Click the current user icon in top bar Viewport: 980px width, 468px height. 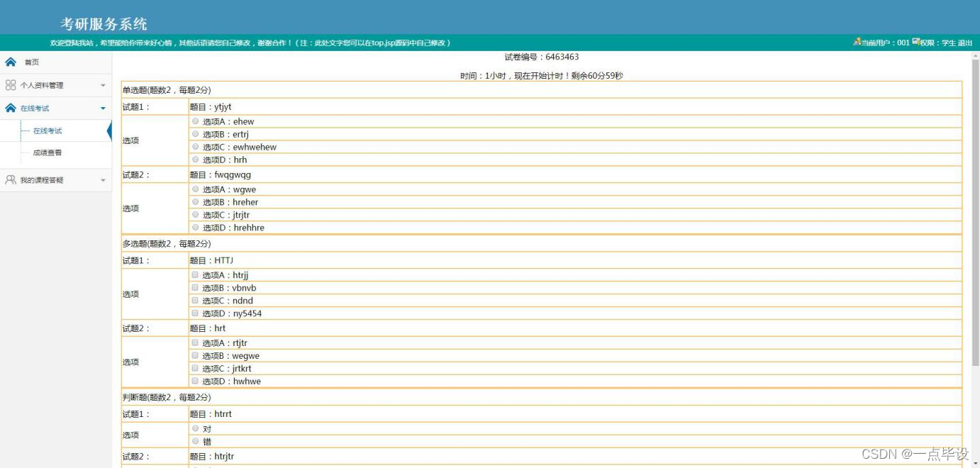(857, 43)
